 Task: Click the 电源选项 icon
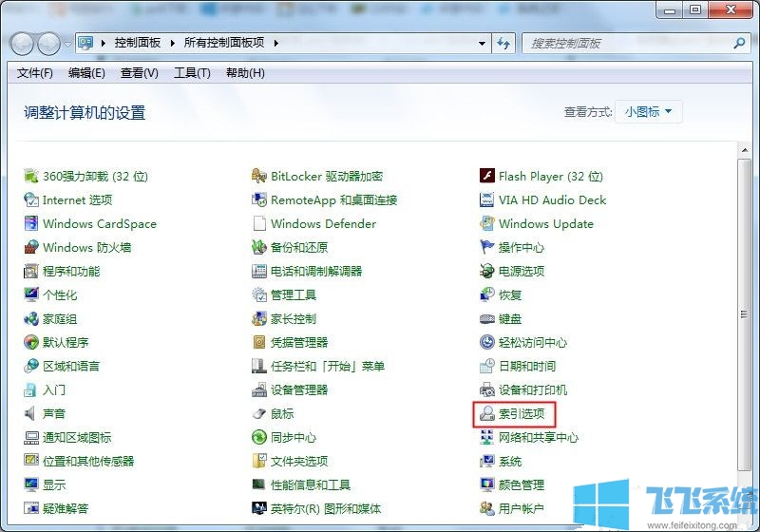coord(487,271)
